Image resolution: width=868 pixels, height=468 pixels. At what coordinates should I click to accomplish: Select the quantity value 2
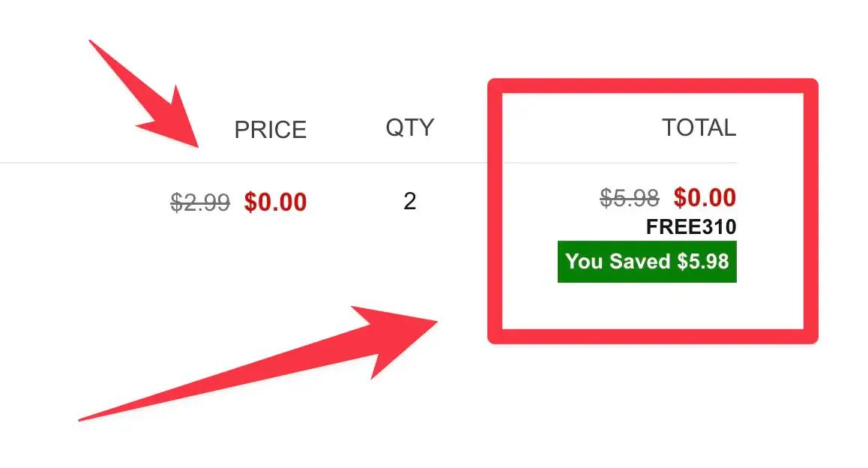pyautogui.click(x=410, y=202)
